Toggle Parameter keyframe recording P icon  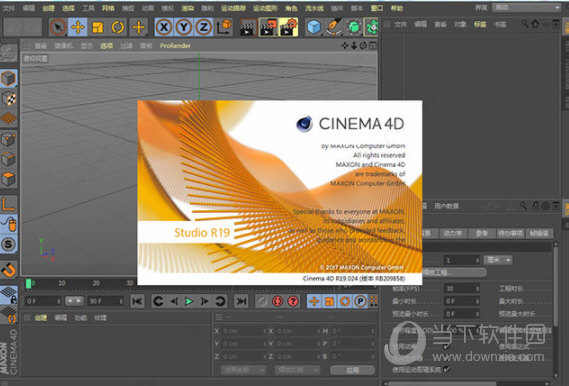click(x=360, y=301)
